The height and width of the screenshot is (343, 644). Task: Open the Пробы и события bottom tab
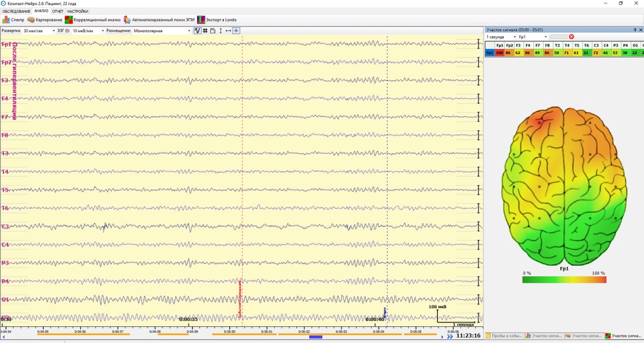coord(504,336)
